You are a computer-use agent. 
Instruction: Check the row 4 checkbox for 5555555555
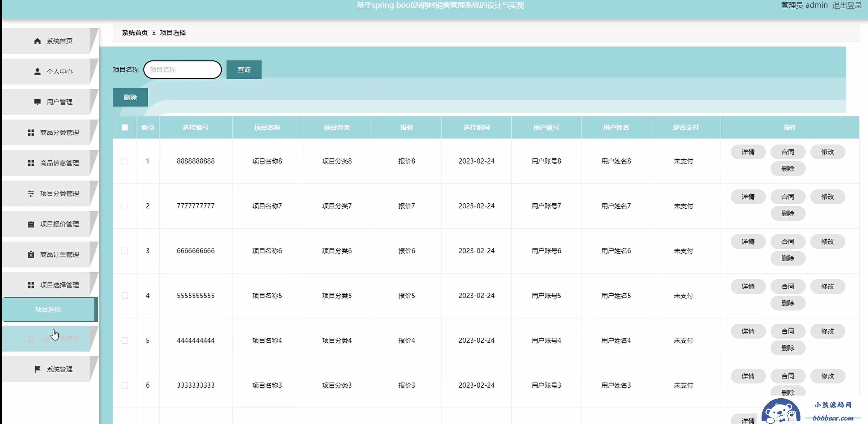click(125, 296)
